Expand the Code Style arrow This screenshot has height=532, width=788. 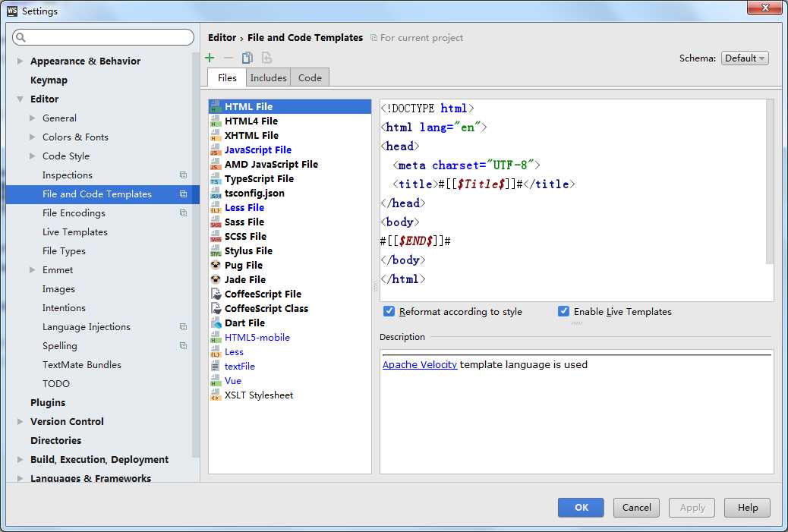click(32, 156)
